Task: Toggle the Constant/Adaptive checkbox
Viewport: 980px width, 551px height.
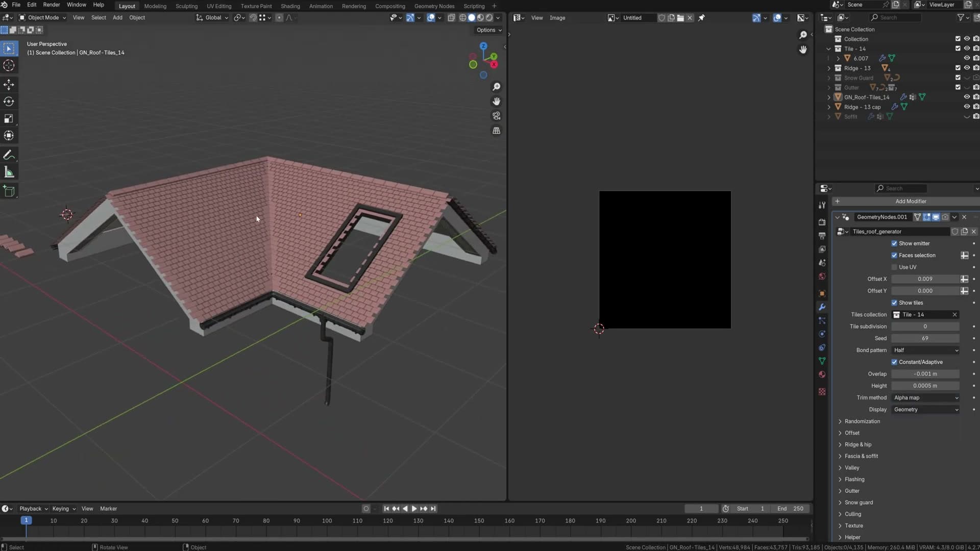Action: 894,362
